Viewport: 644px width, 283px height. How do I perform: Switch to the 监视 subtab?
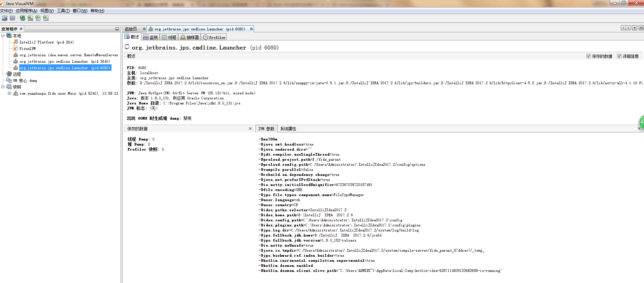(x=151, y=37)
